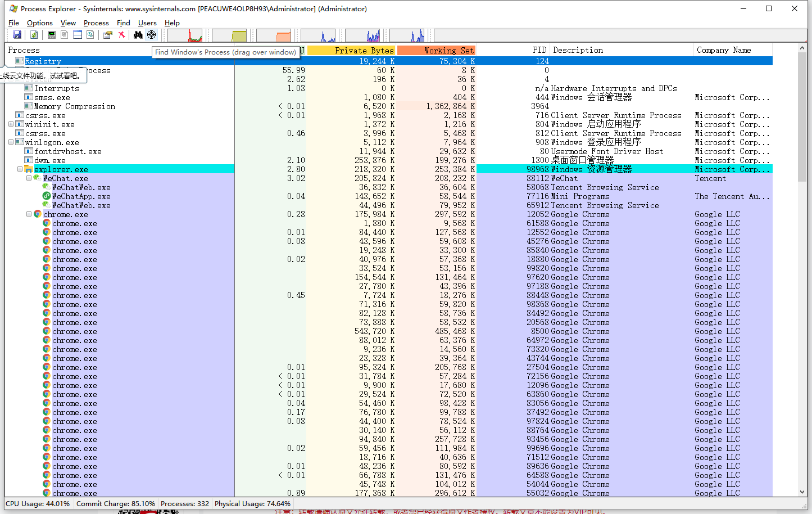
Task: Collapse the parent chrome.exe tree node
Action: pos(29,214)
